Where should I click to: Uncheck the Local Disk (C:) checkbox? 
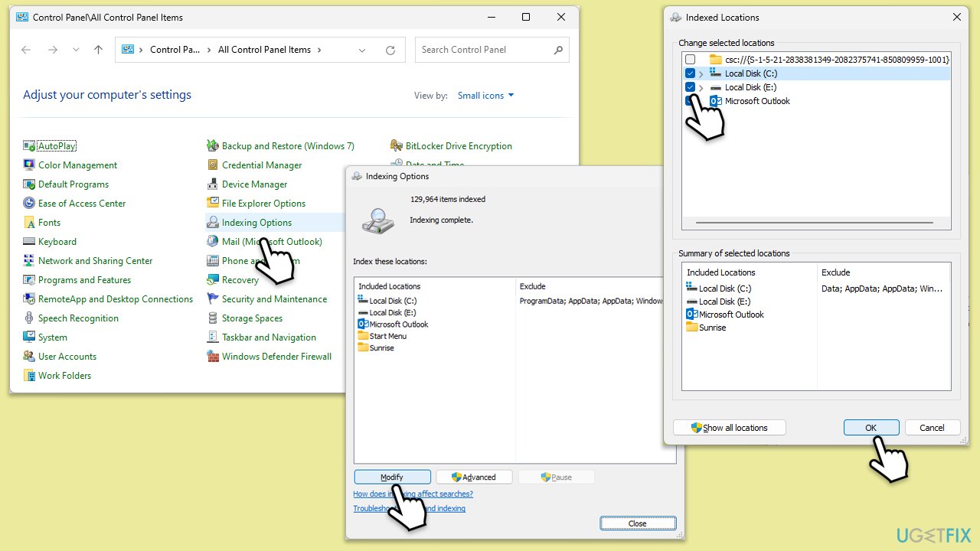coord(691,73)
